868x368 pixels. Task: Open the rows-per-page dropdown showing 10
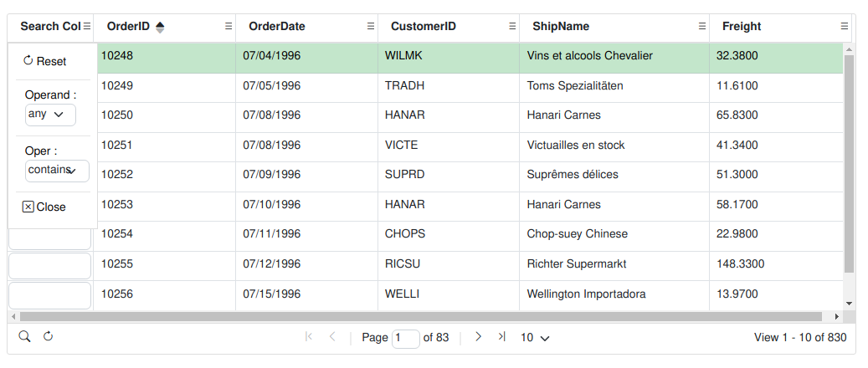[x=535, y=338]
